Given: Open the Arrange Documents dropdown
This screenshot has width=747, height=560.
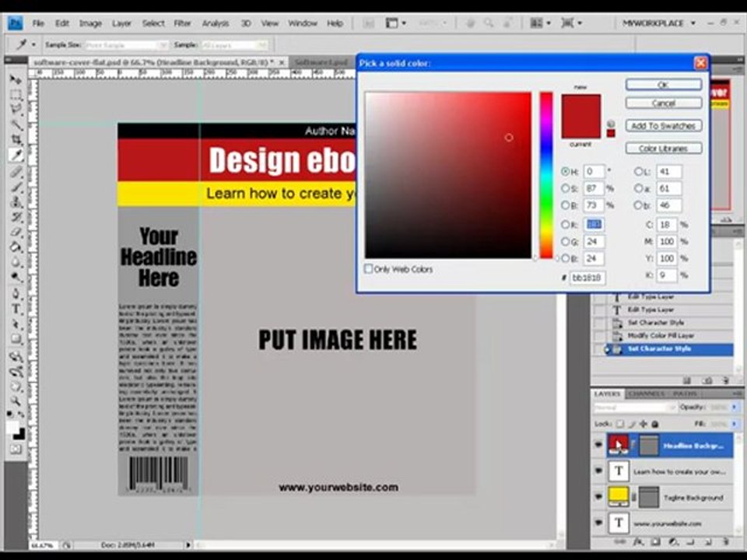Looking at the screenshot, I should click(x=541, y=23).
